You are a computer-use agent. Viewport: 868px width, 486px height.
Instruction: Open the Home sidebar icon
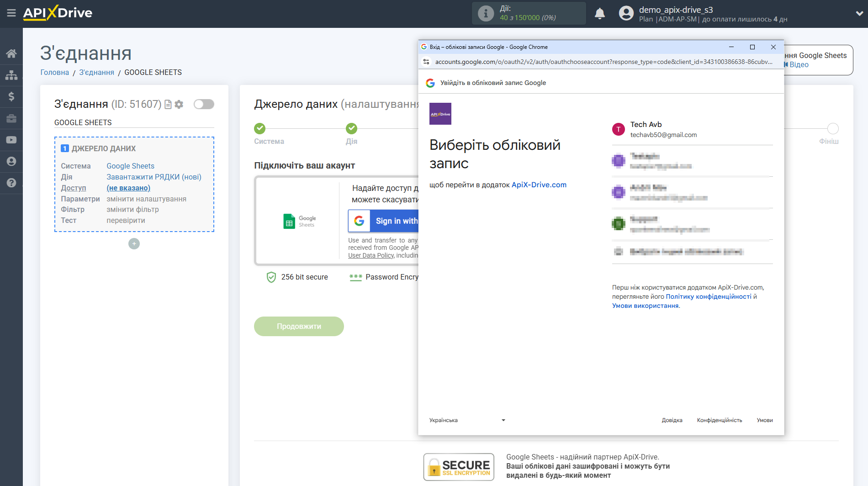point(11,53)
